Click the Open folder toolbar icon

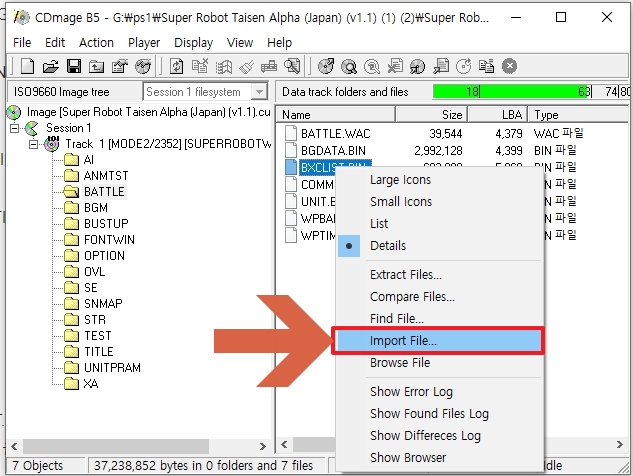point(51,66)
